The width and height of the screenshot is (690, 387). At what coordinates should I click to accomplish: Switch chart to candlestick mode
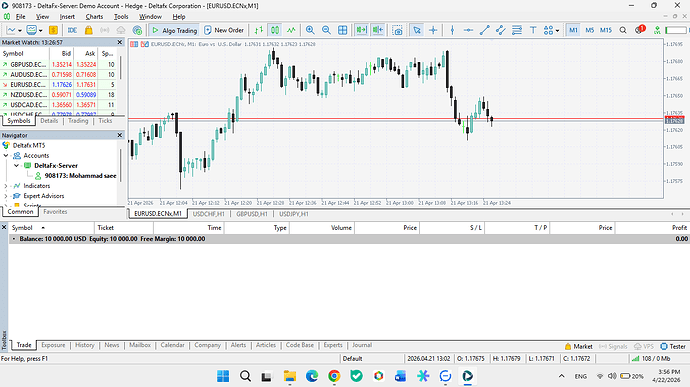(275, 30)
